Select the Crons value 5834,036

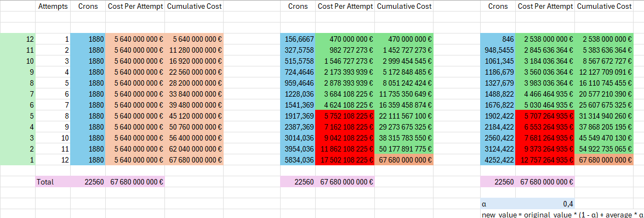pyautogui.click(x=298, y=160)
